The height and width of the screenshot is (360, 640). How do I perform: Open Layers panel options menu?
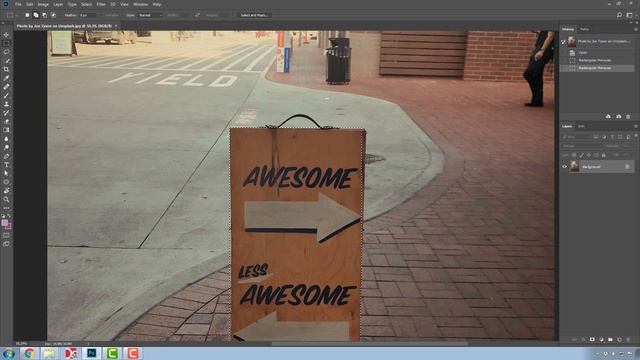[636, 127]
